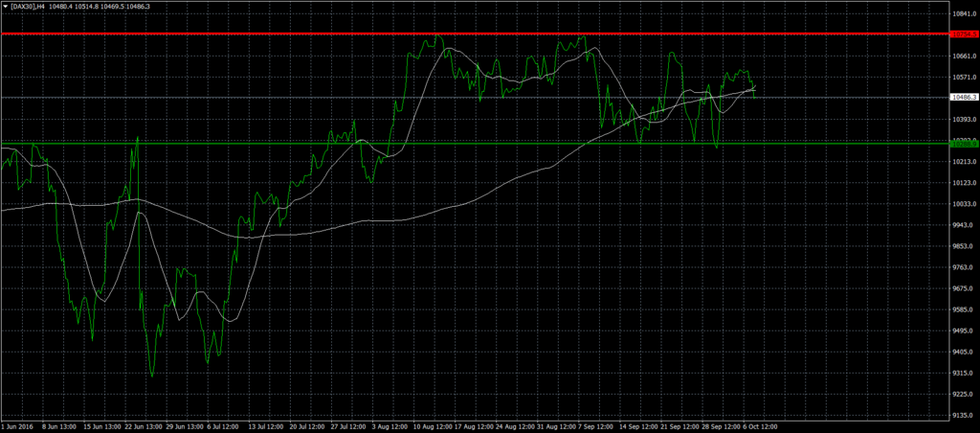Click the red 10754.5 price label
Image resolution: width=980 pixels, height=433 pixels.
(x=963, y=34)
